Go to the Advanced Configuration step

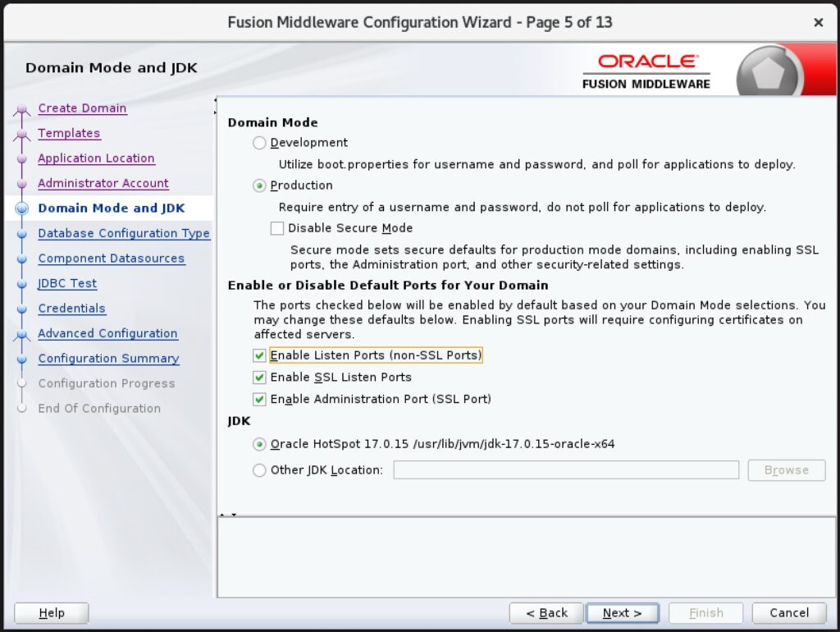pos(107,333)
